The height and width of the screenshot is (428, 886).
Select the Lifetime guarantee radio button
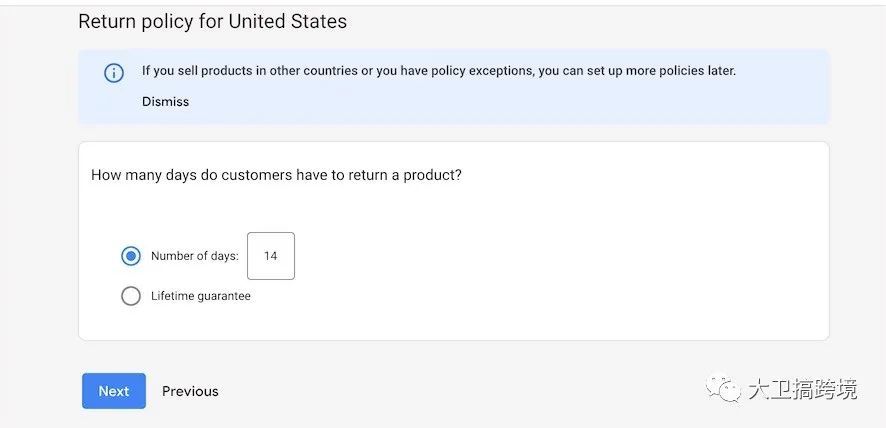pyautogui.click(x=131, y=296)
